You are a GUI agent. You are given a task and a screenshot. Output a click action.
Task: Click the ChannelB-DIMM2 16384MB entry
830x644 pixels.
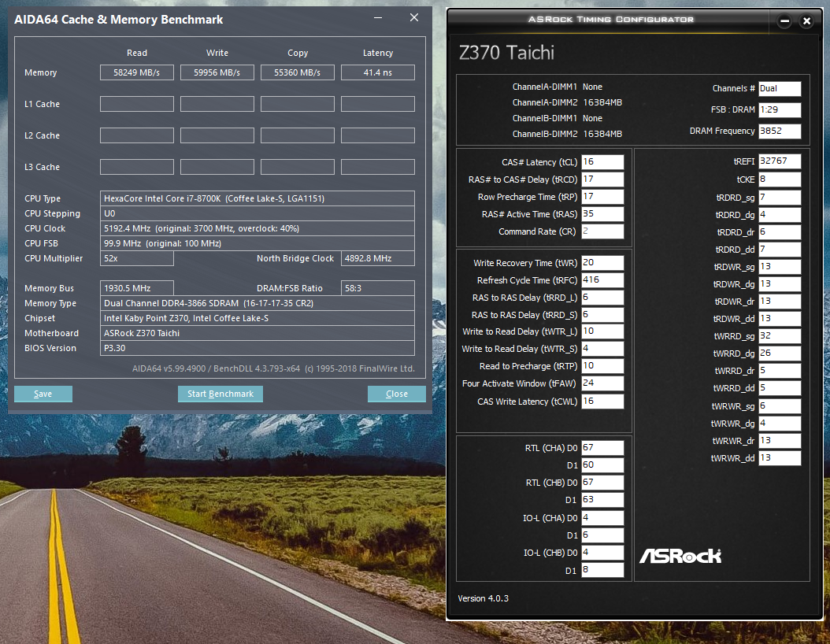tap(567, 134)
